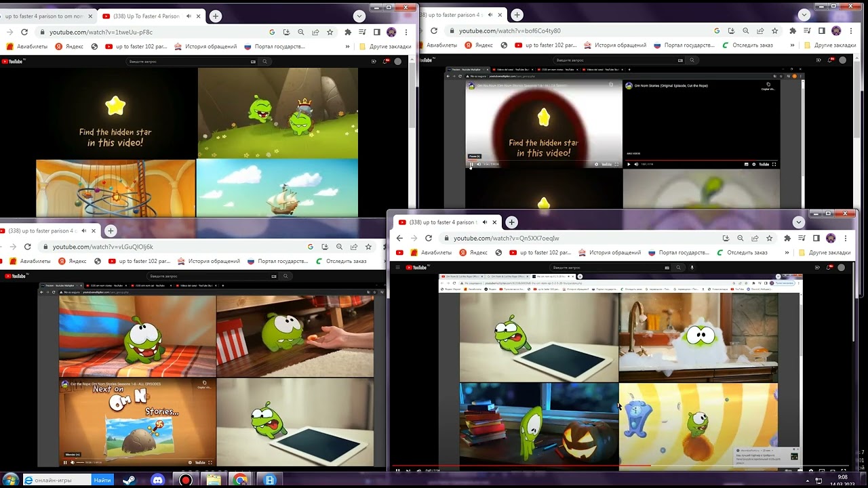Open new tab in top-left Chrome window
Viewport: 868px width, 488px height.
[215, 16]
